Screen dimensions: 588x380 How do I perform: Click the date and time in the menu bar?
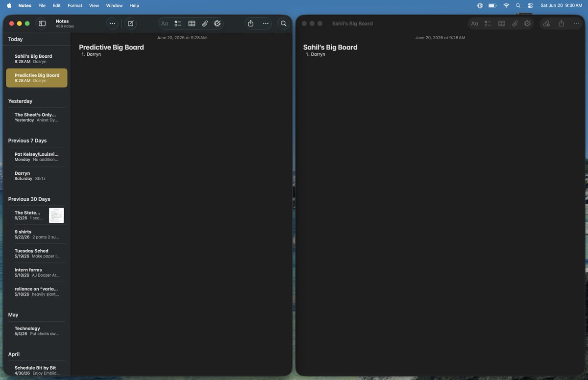coord(561,5)
